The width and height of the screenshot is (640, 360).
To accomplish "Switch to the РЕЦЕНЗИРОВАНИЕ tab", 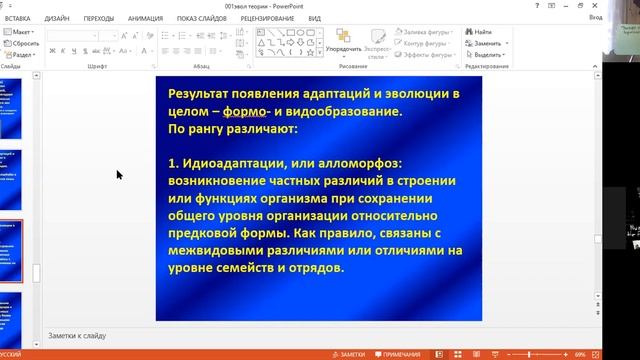I will pyautogui.click(x=267, y=19).
